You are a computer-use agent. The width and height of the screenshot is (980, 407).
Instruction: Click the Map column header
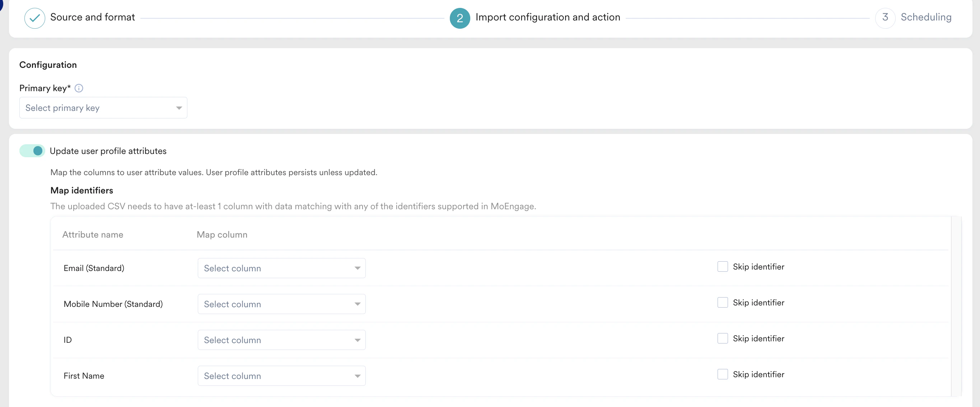(222, 235)
